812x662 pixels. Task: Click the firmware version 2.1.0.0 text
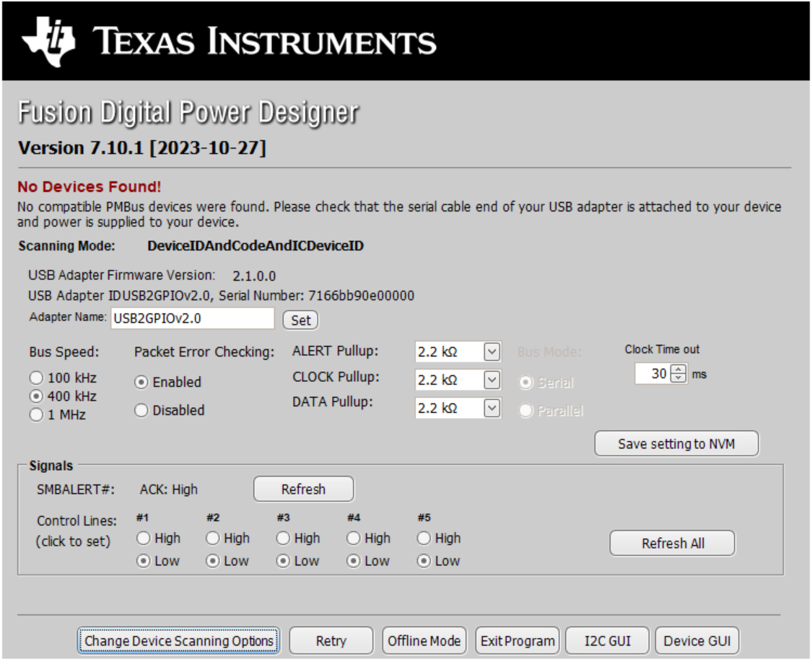pyautogui.click(x=254, y=276)
